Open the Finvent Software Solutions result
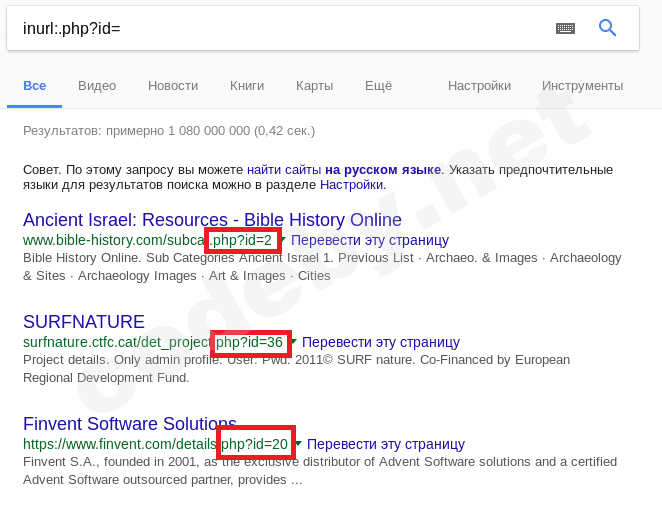 coord(130,424)
